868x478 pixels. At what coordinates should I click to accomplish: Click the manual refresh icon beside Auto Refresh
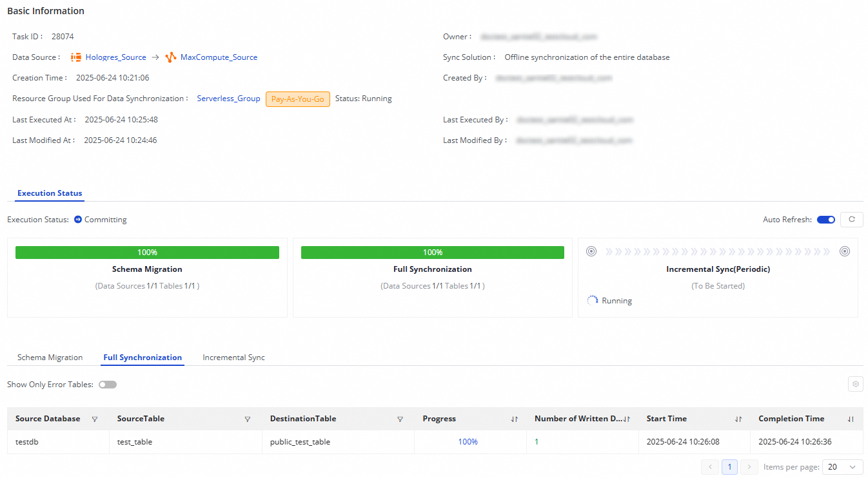851,219
